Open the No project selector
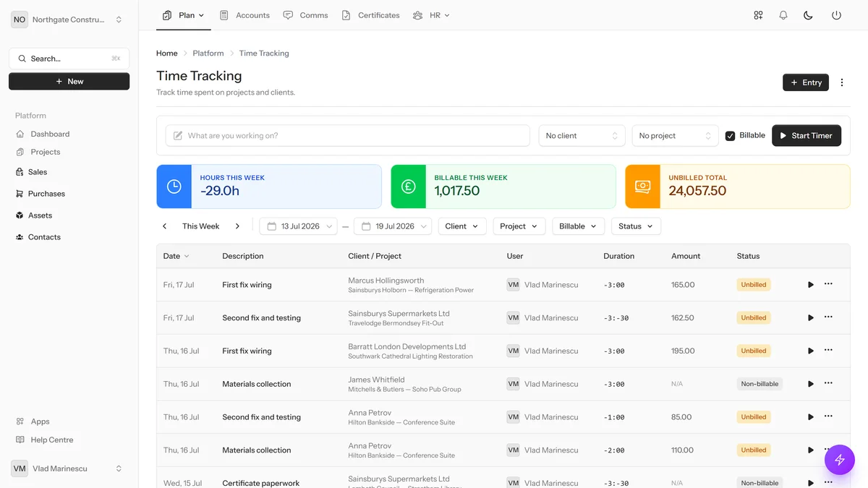 675,136
